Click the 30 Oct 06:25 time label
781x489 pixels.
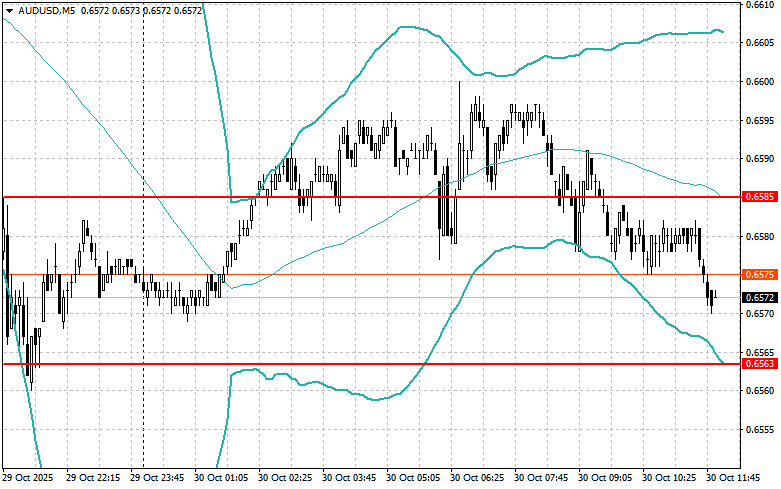point(477,478)
